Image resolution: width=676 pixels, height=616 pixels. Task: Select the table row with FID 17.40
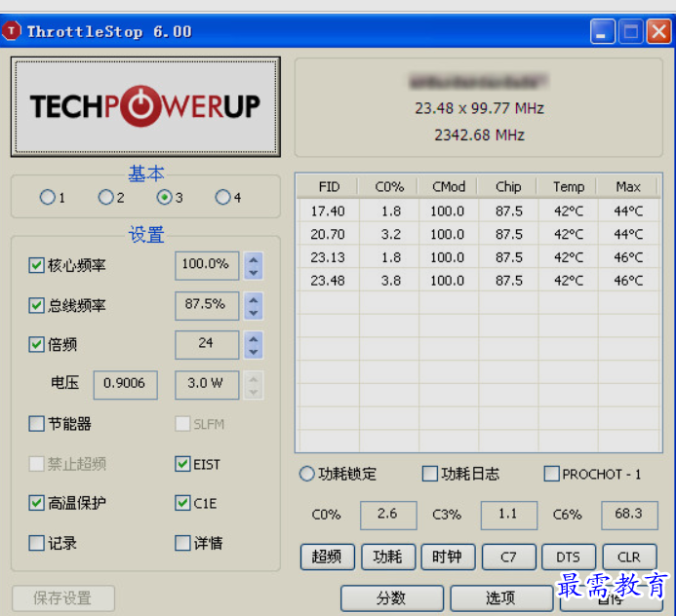[x=479, y=211]
